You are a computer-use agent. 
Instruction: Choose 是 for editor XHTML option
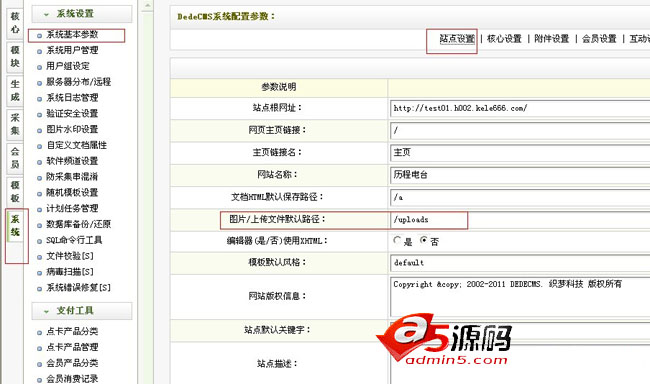(397, 240)
